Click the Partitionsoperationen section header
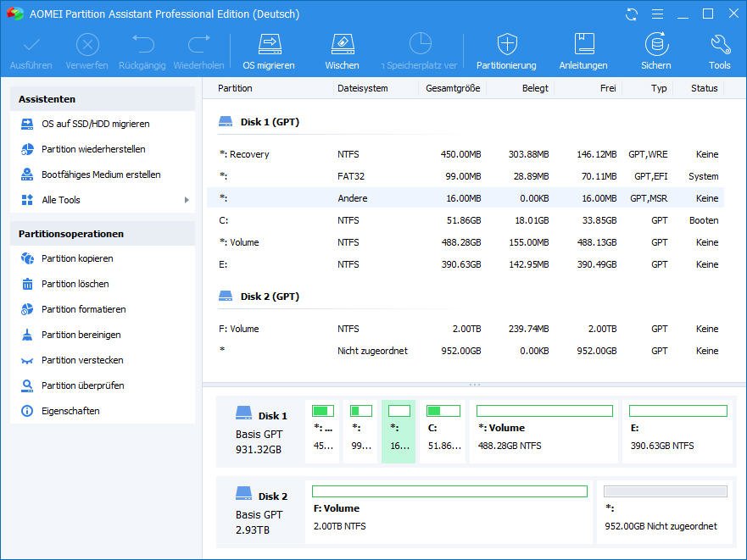This screenshot has height=560, width=747. 71,234
